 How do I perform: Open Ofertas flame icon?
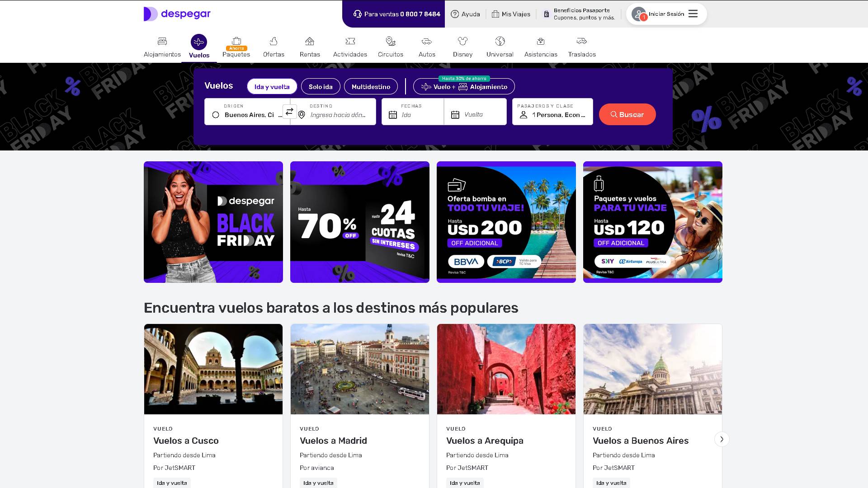(274, 41)
